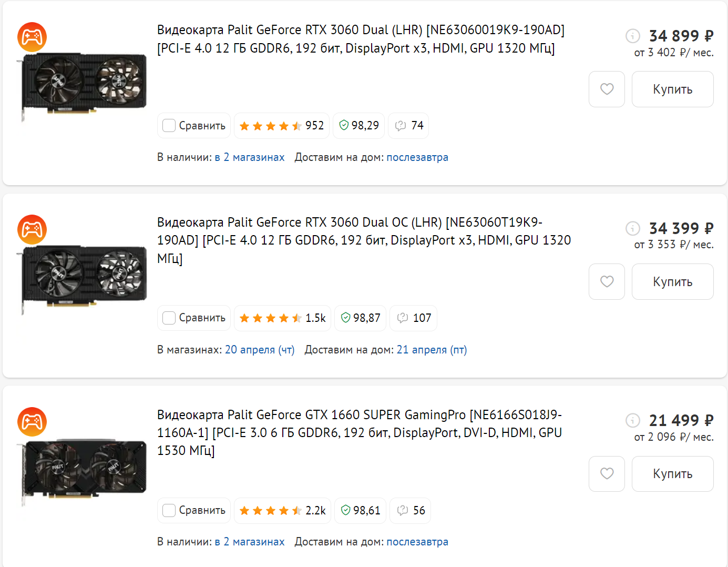Check Сравнить for RTX 3060 Dual (non-OC)

[x=169, y=126]
